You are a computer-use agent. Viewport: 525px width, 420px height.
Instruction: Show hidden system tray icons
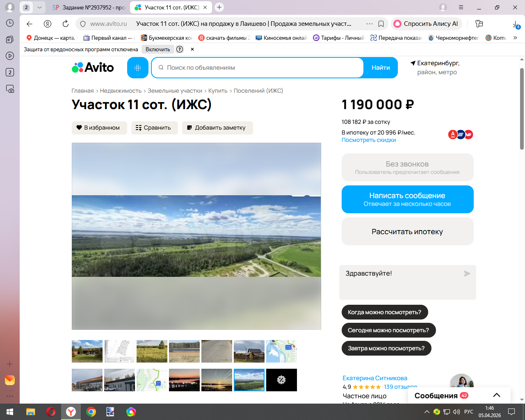click(427, 412)
